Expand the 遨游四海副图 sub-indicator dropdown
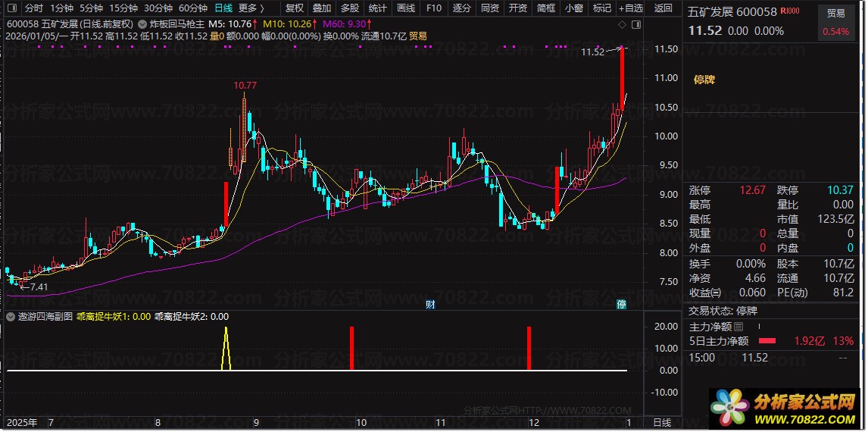 point(10,317)
